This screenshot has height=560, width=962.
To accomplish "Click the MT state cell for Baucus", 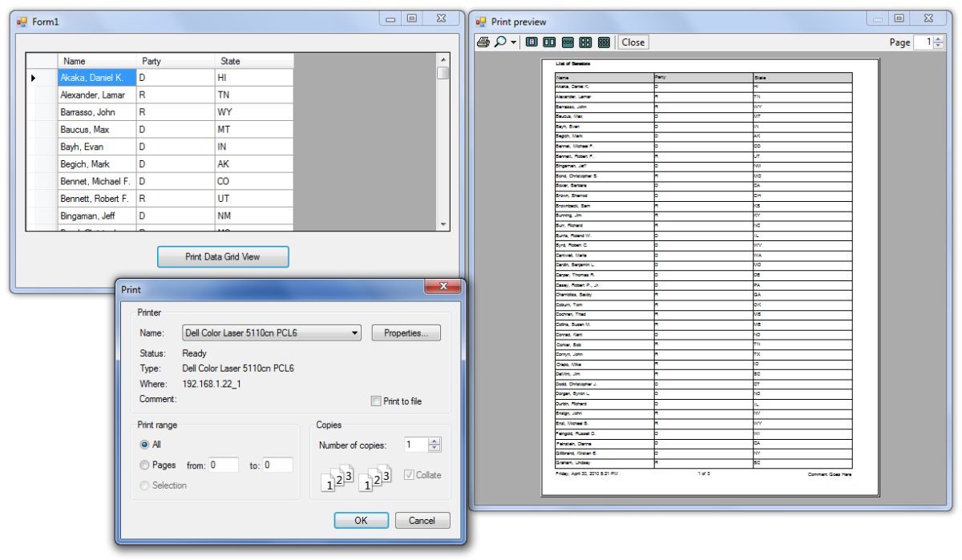I will 253,130.
